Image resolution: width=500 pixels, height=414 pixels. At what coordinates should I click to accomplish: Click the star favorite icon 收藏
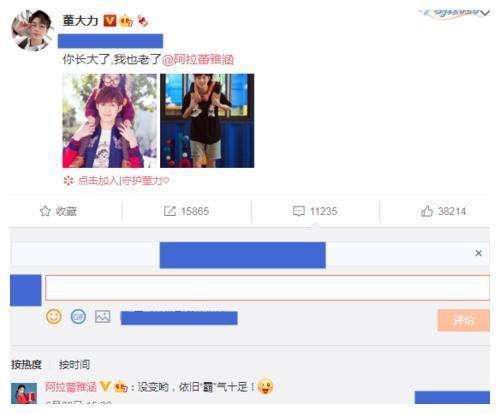(x=45, y=211)
